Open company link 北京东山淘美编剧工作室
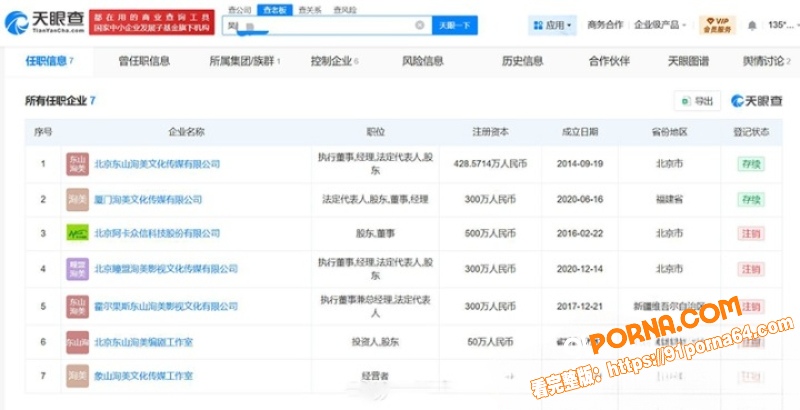Viewport: 800px width, 410px height. click(144, 342)
